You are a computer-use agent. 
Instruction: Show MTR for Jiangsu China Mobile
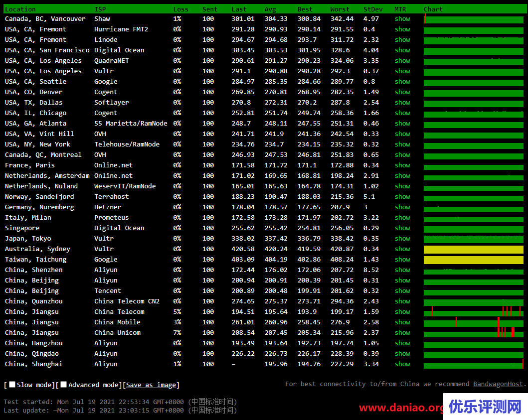click(x=402, y=322)
